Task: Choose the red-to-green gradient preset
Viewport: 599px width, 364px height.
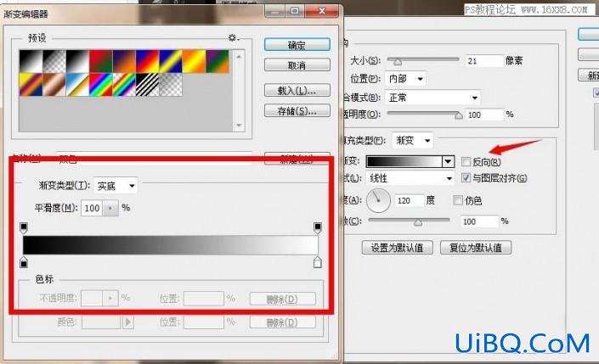Action: [x=101, y=61]
